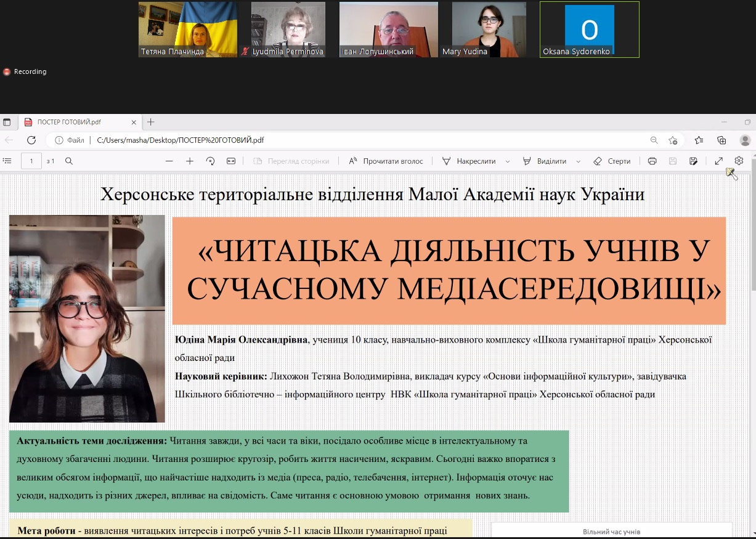756x539 pixels.
Task: Click the Save As PDF icon
Action: (x=694, y=161)
